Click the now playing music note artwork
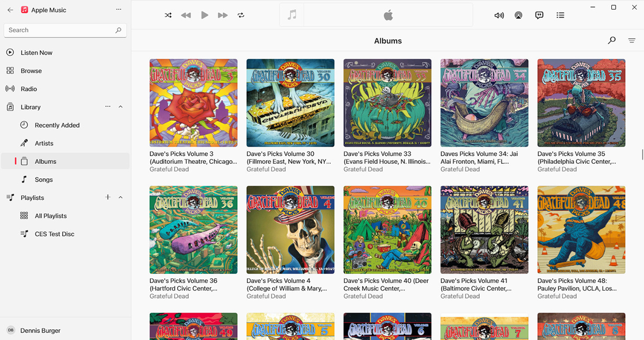This screenshot has width=644, height=340. (x=292, y=15)
